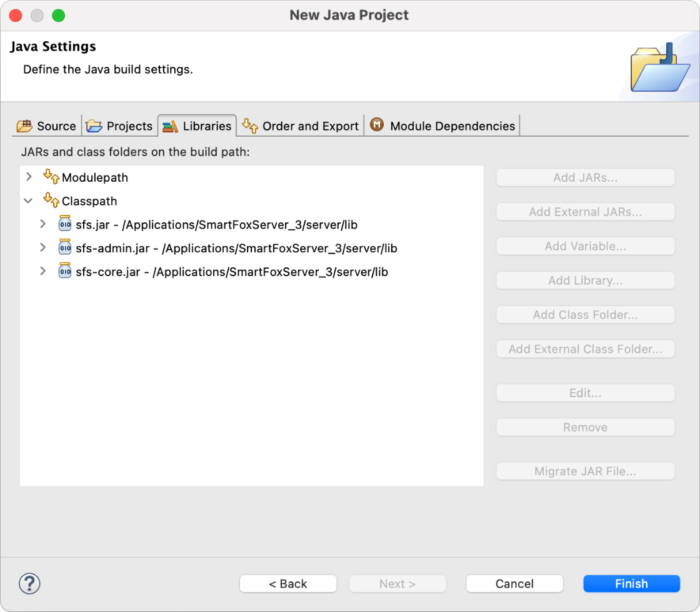
Task: Expand the sfs-admin.jar entry
Action: (42, 248)
